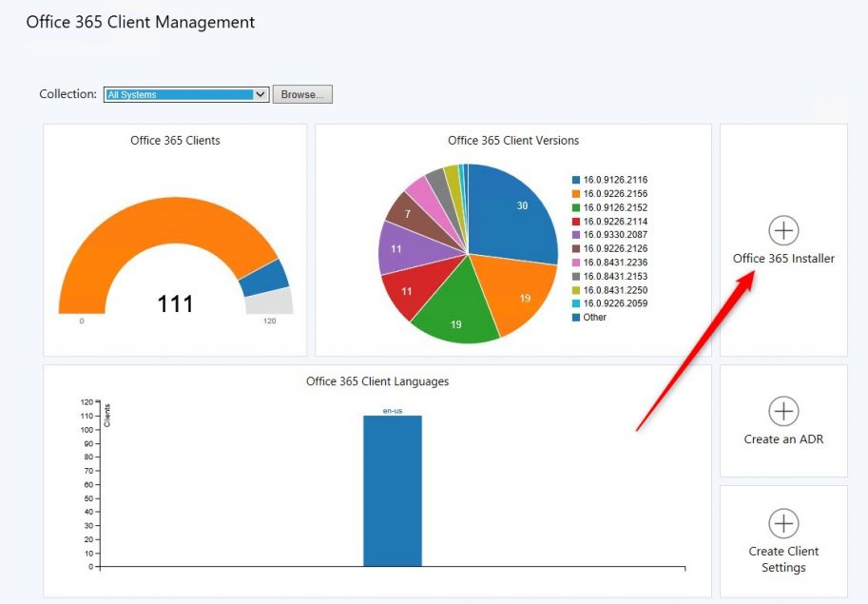Click the orange legend swatch for 16.0.9226.2156
The width and height of the screenshot is (868, 604).
tap(576, 194)
